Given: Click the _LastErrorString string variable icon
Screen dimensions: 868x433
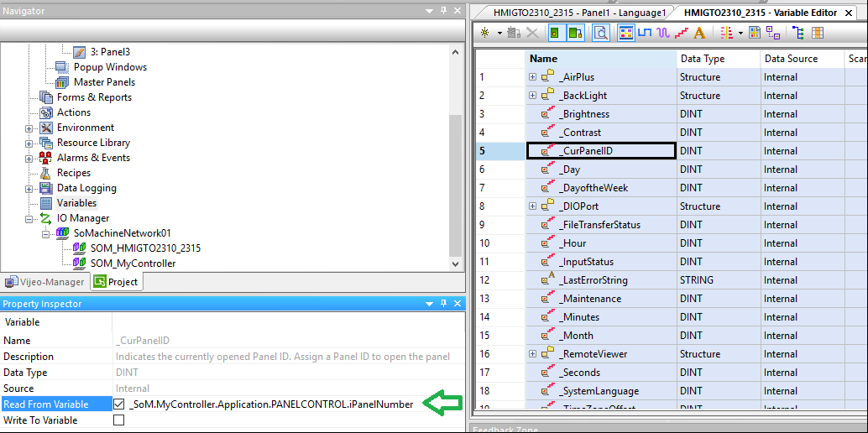Looking at the screenshot, I should click(548, 279).
